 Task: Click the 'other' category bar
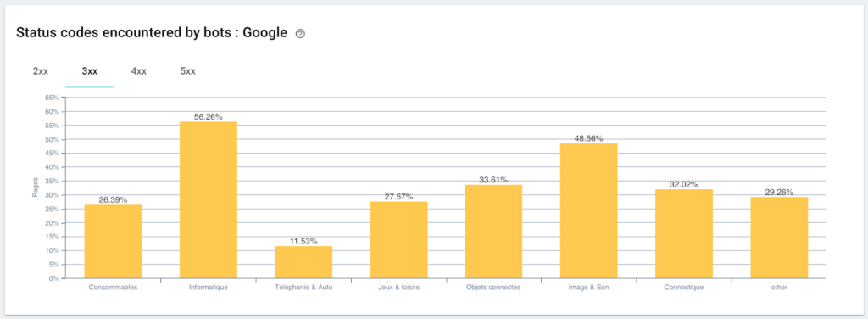tap(779, 238)
